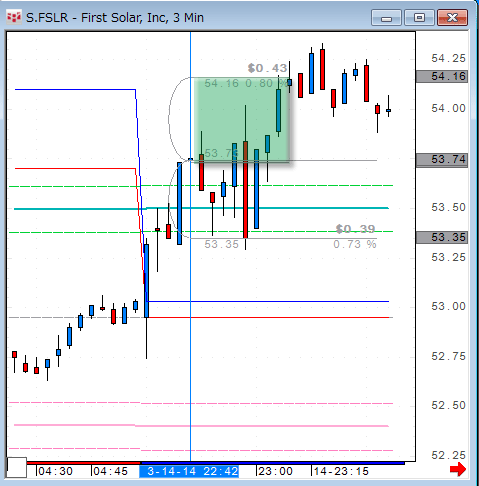Click the 14-23:15 time axis label
Image resolution: width=479 pixels, height=486 pixels.
click(x=341, y=471)
